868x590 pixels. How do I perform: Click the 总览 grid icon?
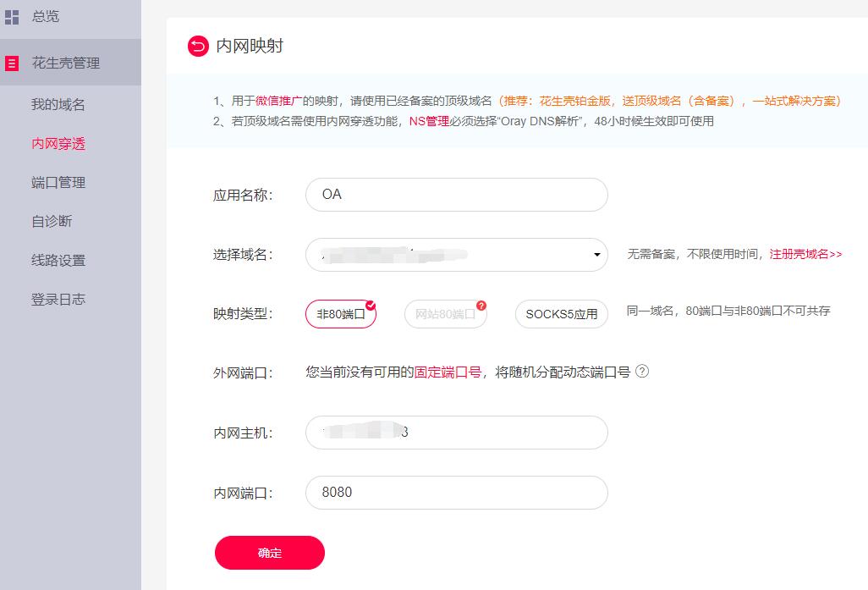tap(12, 17)
